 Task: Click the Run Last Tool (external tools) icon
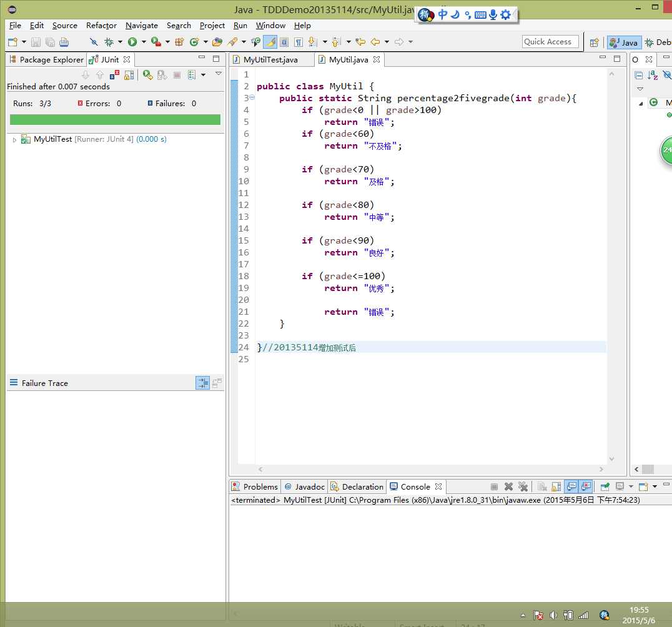pos(156,42)
